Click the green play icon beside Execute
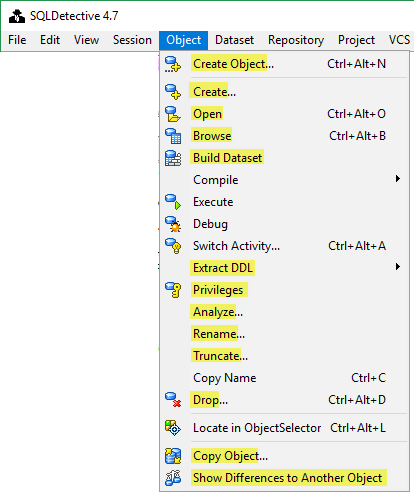This screenshot has height=492, width=414. click(173, 202)
